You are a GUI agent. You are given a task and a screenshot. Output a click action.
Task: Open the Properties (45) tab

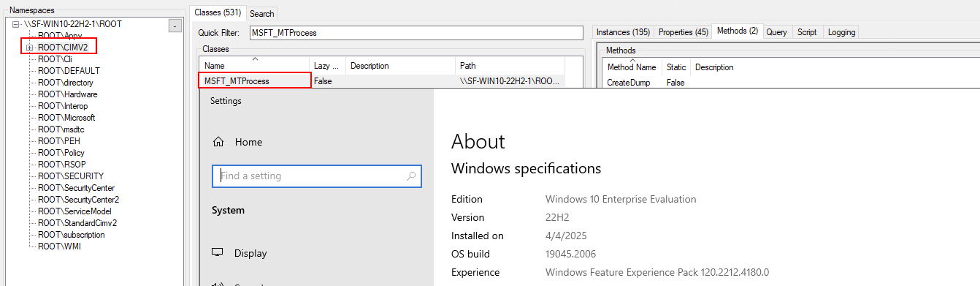click(x=683, y=32)
